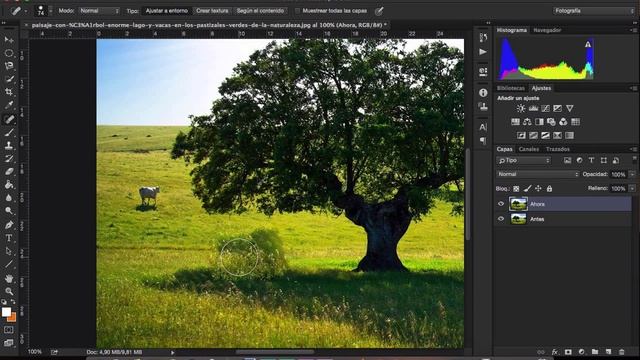This screenshot has width=640, height=360.
Task: Toggle Quick Mask mode
Action: [9, 329]
